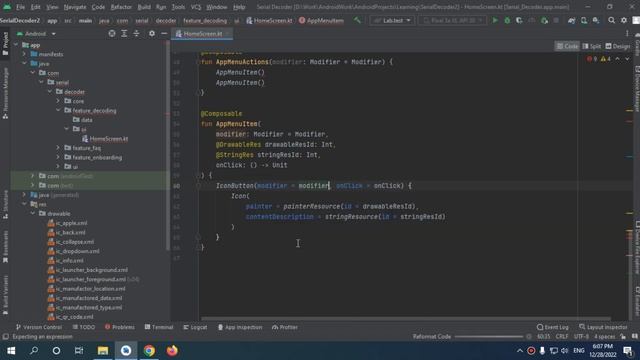Select opened file target icon in Project panel
This screenshot has height=360, width=640.
click(x=112, y=33)
